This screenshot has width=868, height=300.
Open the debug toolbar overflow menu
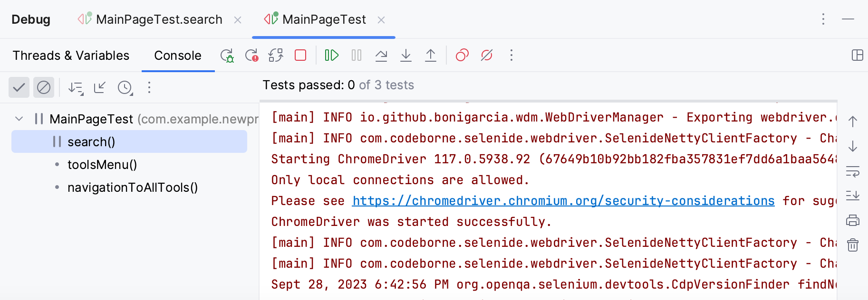click(511, 55)
